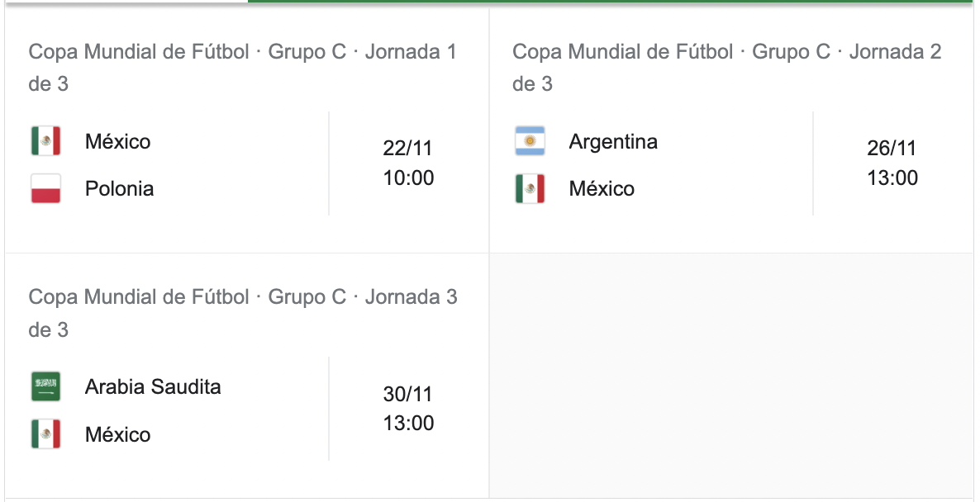Image resolution: width=980 pixels, height=502 pixels.
Task: Open the Polonia team name
Action: pos(119,188)
